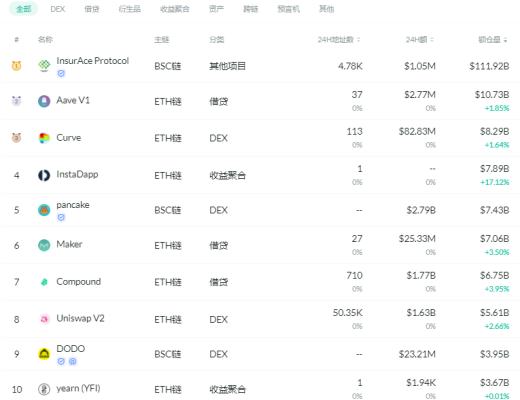The width and height of the screenshot is (520, 400).
Task: Click the $3.95B locked value for DODO
Action: pos(495,354)
